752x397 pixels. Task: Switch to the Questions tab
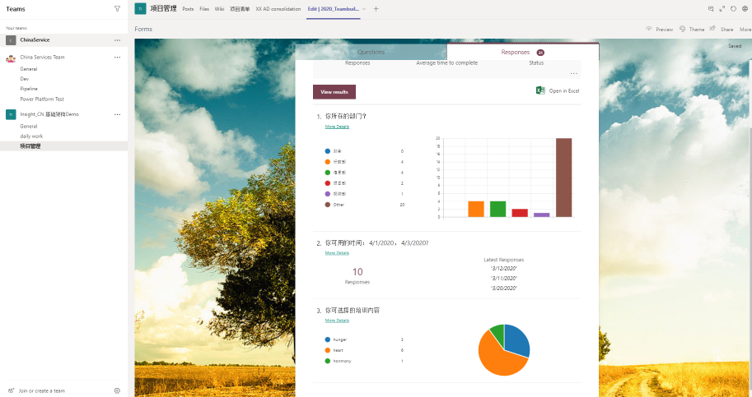point(371,52)
